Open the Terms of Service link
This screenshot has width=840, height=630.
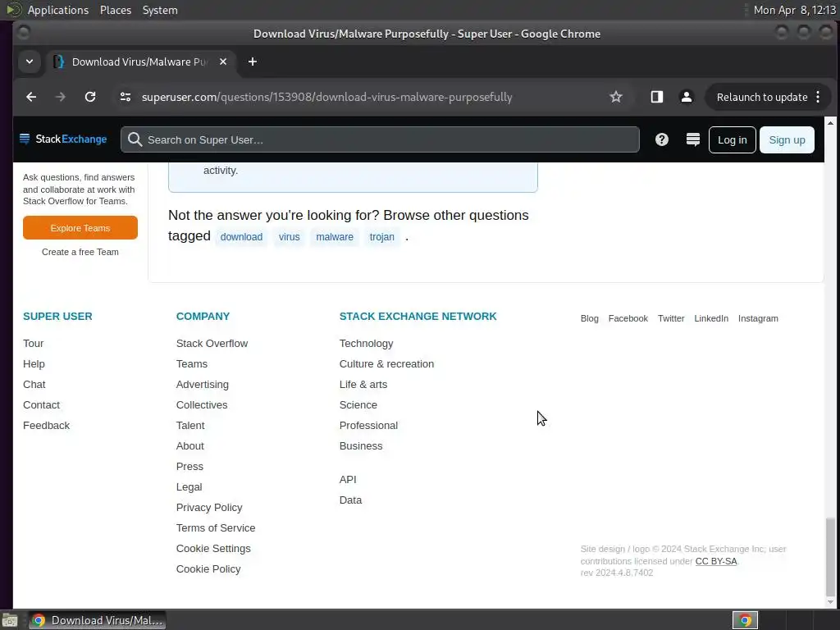click(216, 528)
